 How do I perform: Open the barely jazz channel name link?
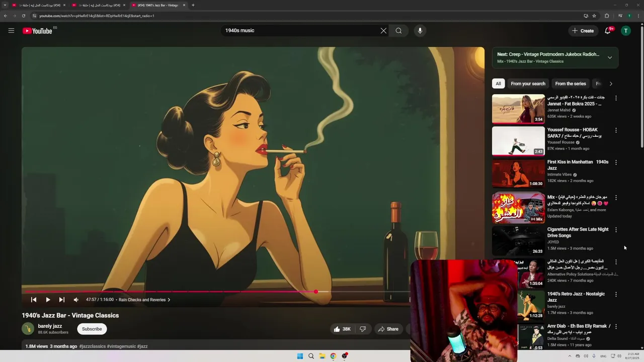[x=50, y=326]
